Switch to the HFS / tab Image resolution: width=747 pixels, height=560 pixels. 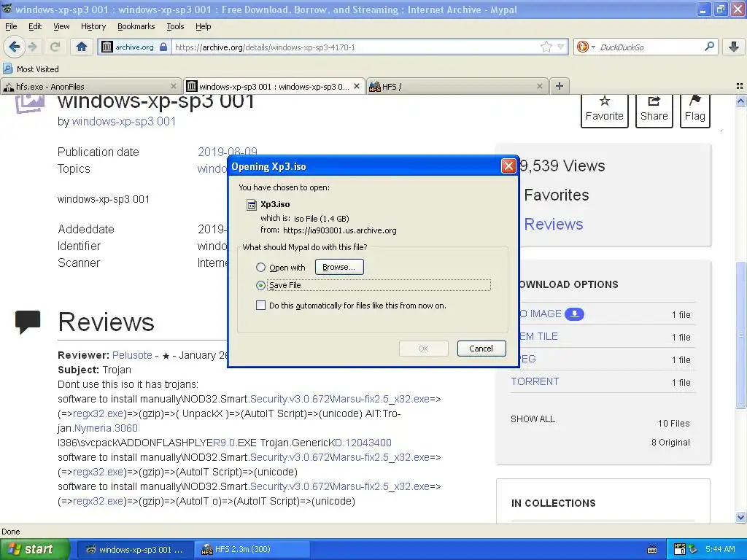pos(457,86)
